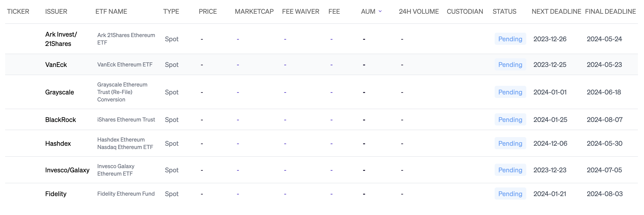This screenshot has width=644, height=215.
Task: Click Spot type in the Hashdex row
Action: [171, 143]
